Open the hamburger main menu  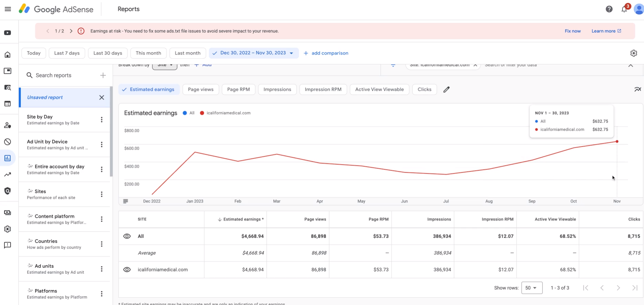(8, 9)
